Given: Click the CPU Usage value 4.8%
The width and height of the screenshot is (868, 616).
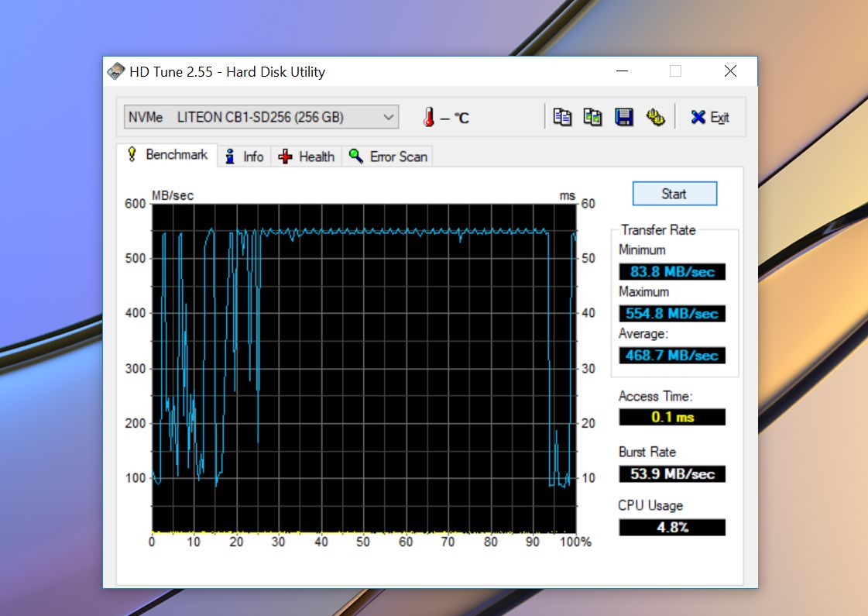Looking at the screenshot, I should [x=672, y=528].
